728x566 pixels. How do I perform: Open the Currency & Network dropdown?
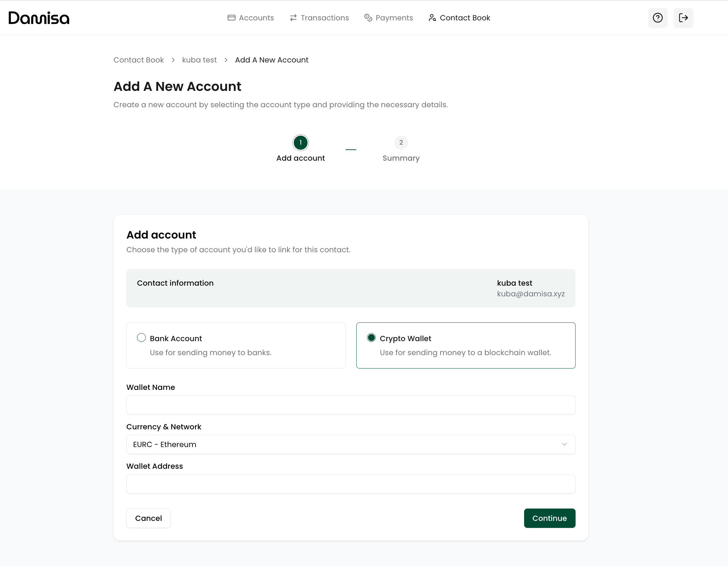[x=350, y=444]
